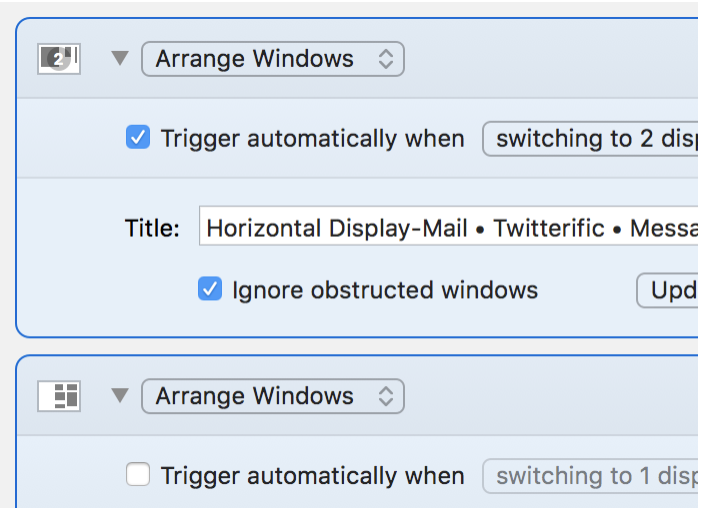Click Trigger automatically when text beside checked box
702x508 pixels.
pyautogui.click(x=312, y=139)
